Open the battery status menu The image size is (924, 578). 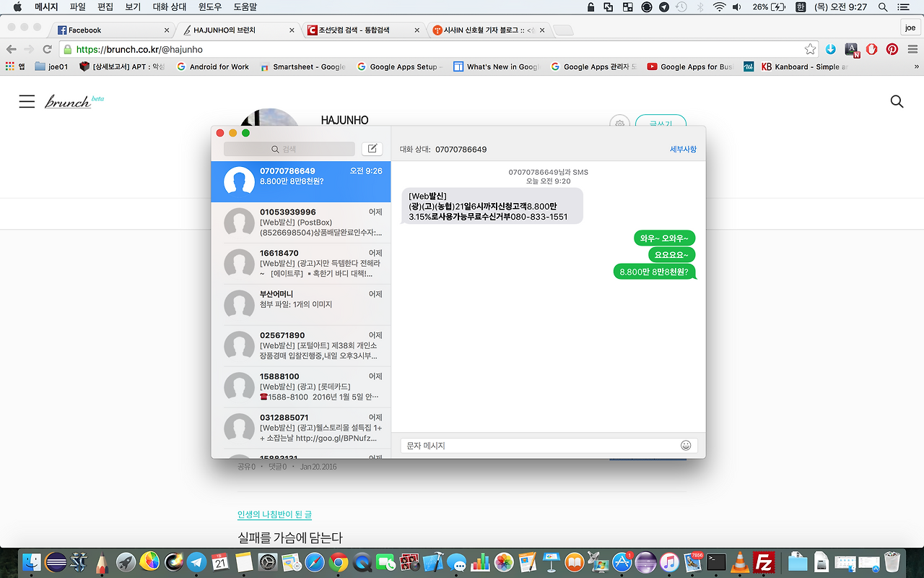point(768,7)
